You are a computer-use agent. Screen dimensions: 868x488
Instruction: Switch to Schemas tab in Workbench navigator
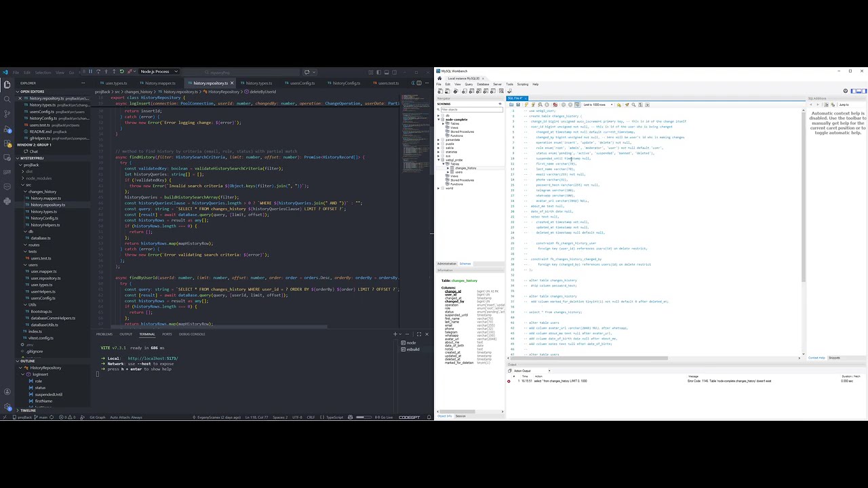tap(465, 264)
